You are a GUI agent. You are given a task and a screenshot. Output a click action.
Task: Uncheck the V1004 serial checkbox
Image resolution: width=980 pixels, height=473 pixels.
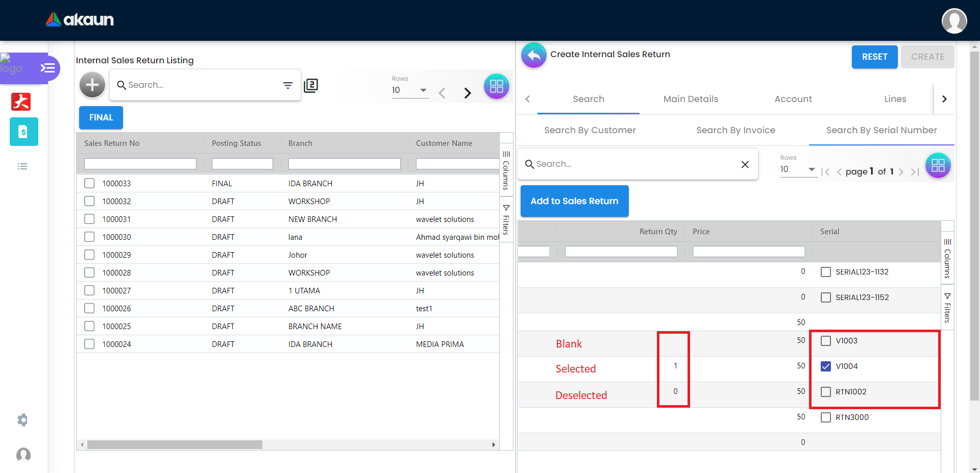click(x=825, y=366)
